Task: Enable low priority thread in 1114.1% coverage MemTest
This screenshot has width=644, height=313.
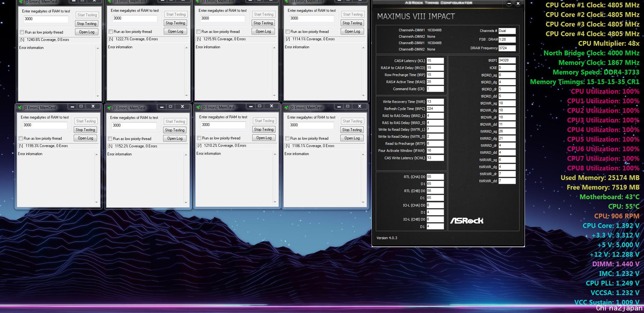Action: tap(287, 32)
